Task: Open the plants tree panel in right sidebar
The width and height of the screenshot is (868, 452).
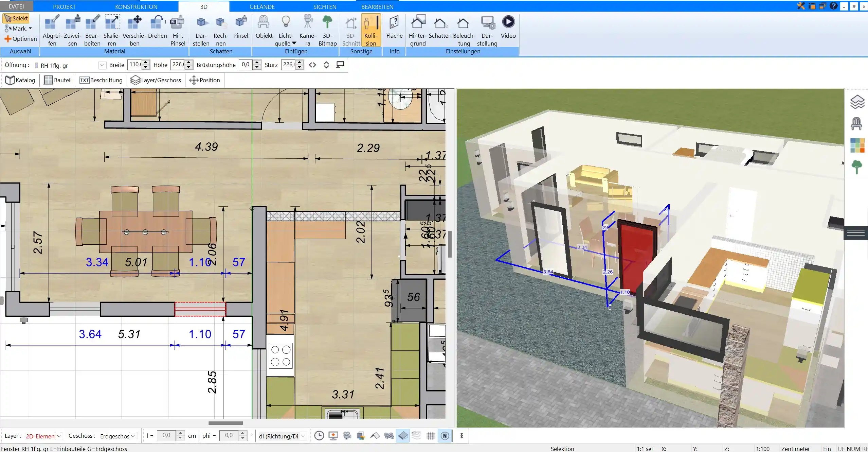Action: 857,167
